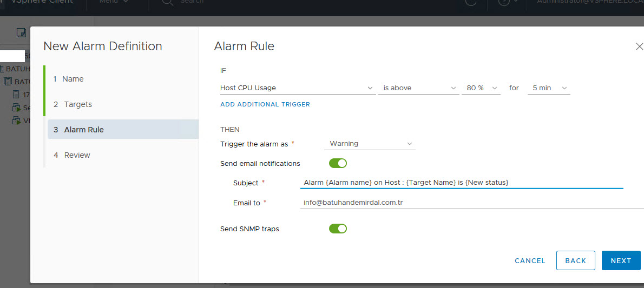Open the 80 % threshold dropdown
Viewport: 644px width, 288px height.
click(481, 88)
